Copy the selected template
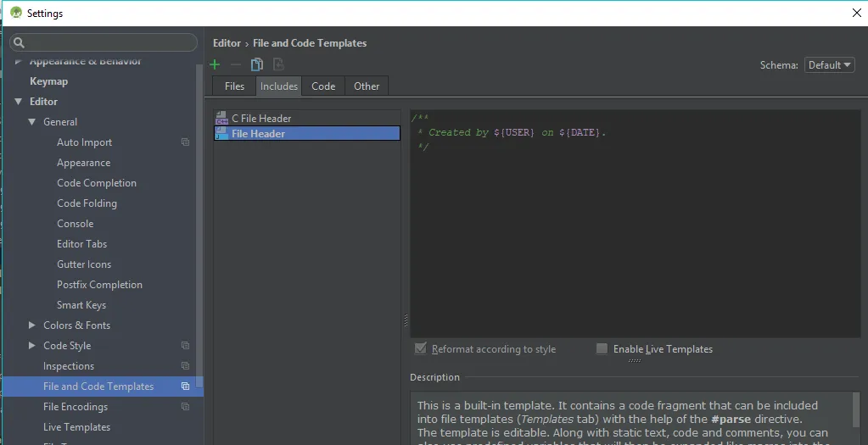Image resolution: width=868 pixels, height=445 pixels. pyautogui.click(x=257, y=64)
